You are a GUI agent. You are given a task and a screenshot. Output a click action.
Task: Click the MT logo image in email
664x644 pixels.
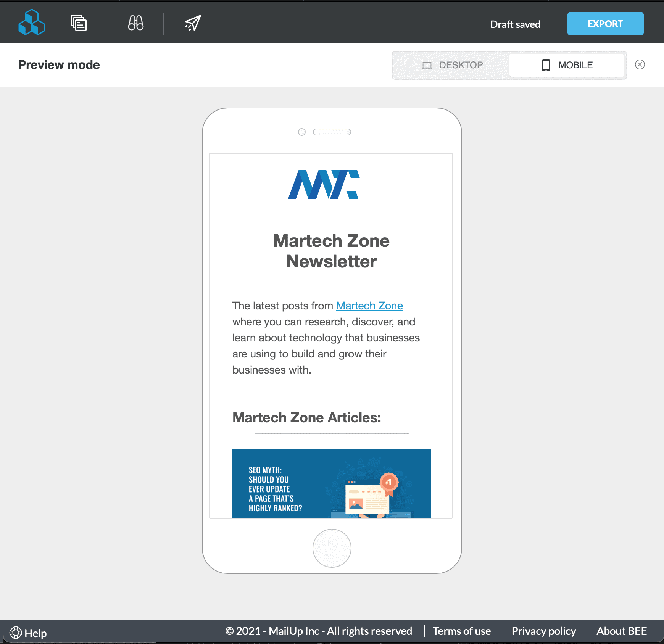(324, 185)
